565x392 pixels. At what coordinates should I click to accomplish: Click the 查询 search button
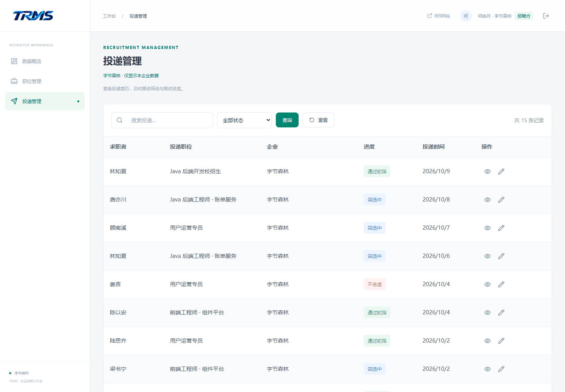[x=287, y=120]
